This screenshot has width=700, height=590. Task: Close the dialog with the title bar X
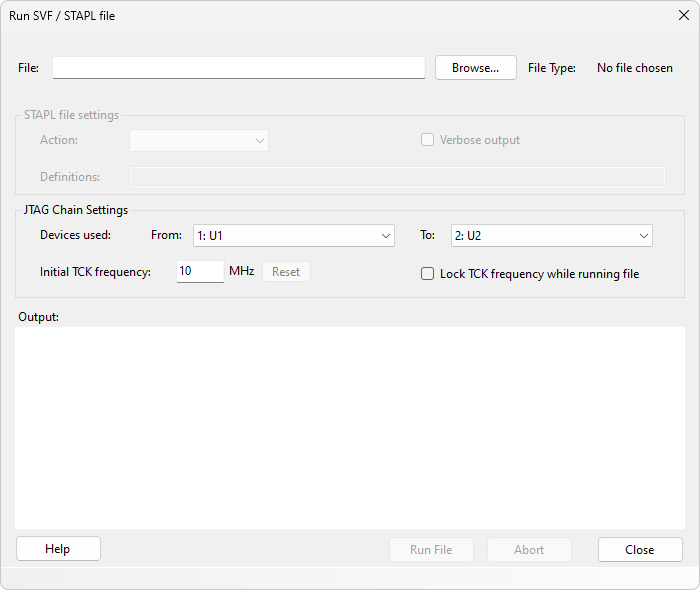click(x=683, y=15)
